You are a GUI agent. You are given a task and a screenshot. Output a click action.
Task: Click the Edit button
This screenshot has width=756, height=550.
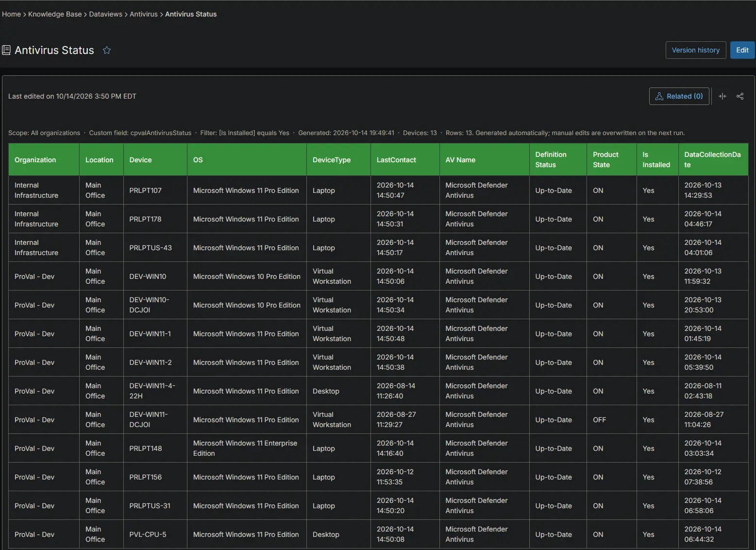tap(742, 50)
